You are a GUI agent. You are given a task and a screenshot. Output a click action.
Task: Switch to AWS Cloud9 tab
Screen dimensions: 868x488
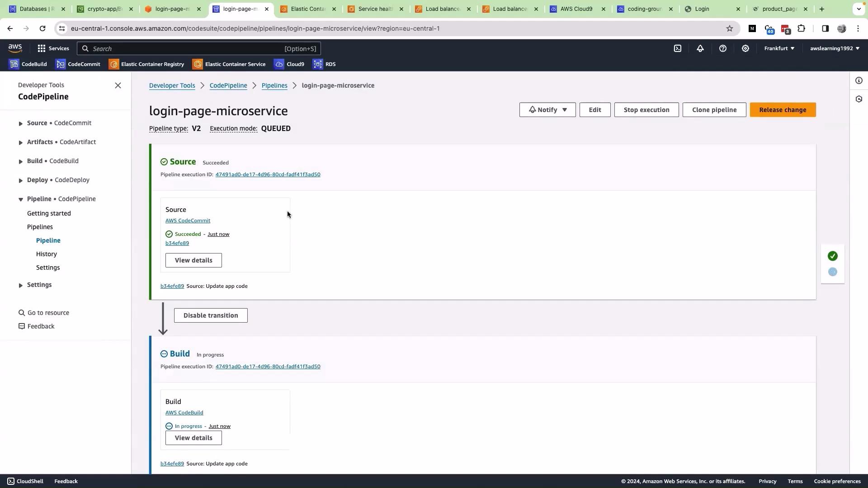578,9
